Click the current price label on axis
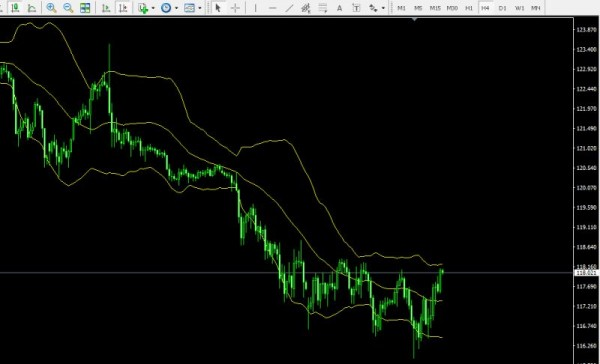600x364 pixels. point(586,273)
